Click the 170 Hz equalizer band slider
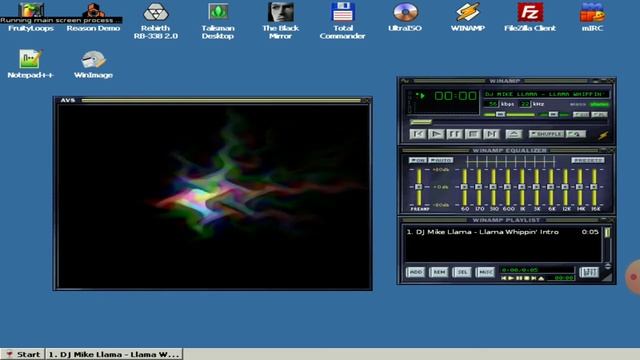The width and height of the screenshot is (640, 360). (479, 187)
